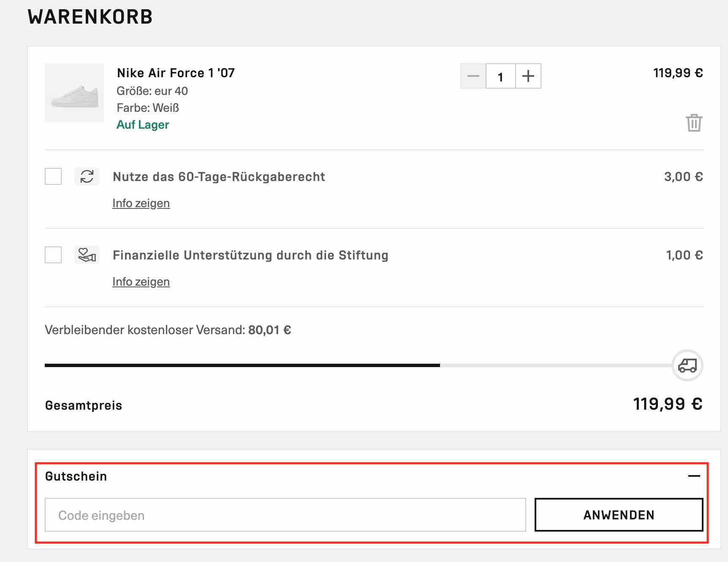Click the delivery truck icon
The height and width of the screenshot is (562, 728).
pyautogui.click(x=687, y=365)
